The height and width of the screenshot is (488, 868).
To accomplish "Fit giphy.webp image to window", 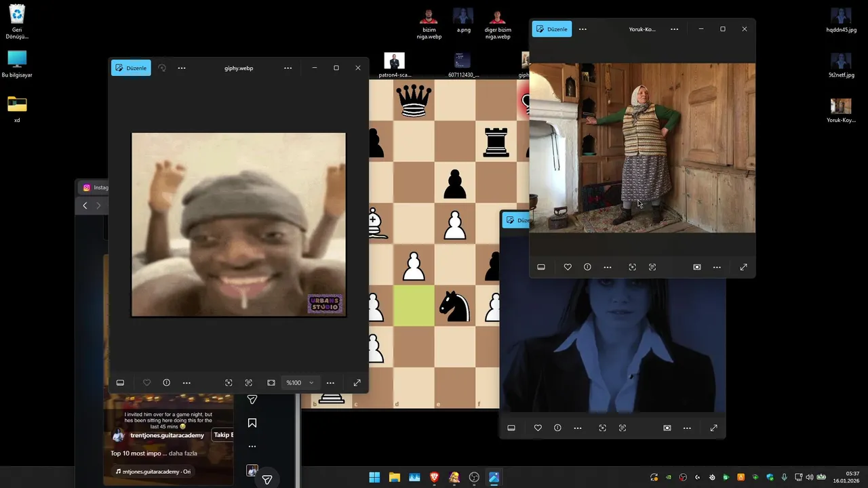I will (x=271, y=383).
